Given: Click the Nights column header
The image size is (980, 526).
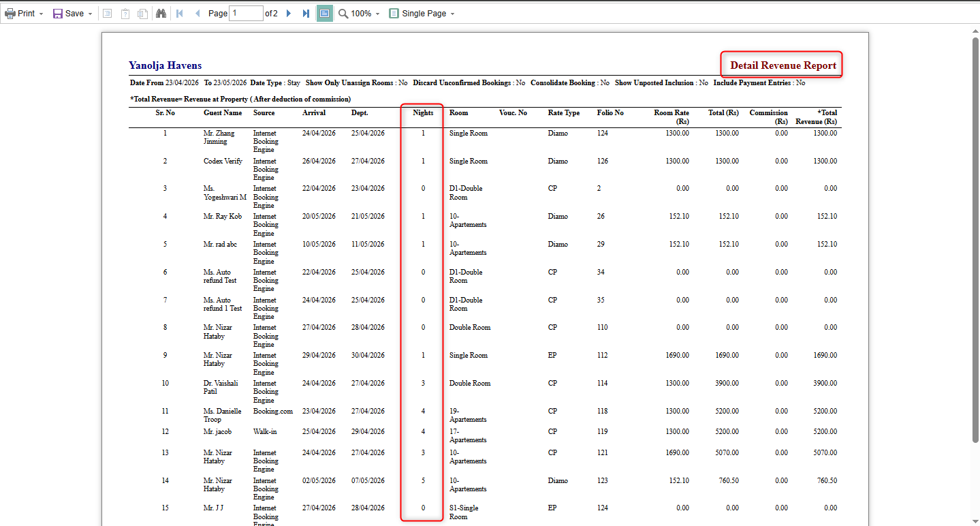Looking at the screenshot, I should coord(423,113).
